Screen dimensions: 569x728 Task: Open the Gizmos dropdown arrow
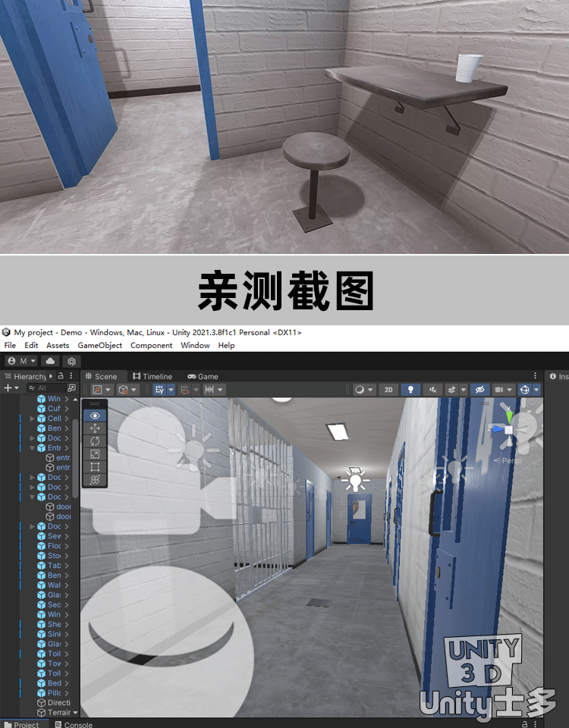pos(537,390)
